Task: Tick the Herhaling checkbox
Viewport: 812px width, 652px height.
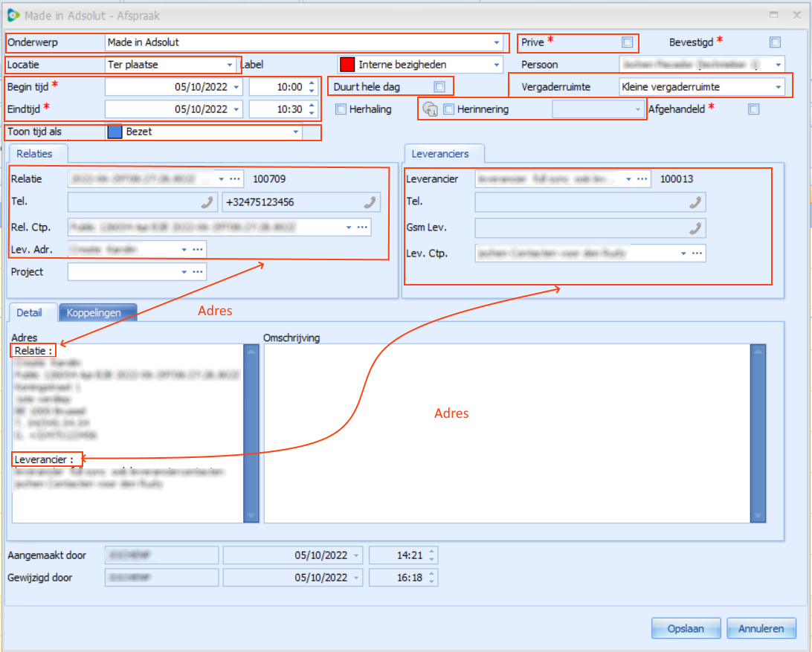Action: point(341,109)
